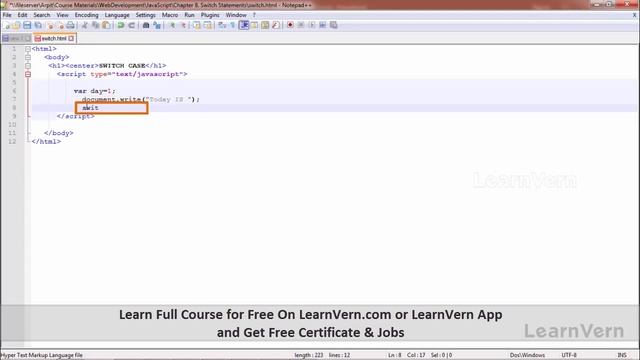Click Dos\Windows line ending status entry
The image size is (640, 360).
point(527,355)
